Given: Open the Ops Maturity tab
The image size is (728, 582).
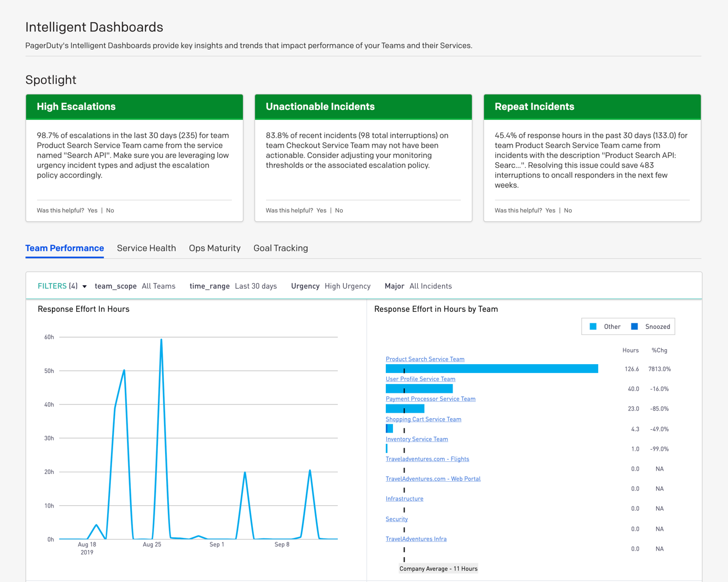Looking at the screenshot, I should click(214, 248).
